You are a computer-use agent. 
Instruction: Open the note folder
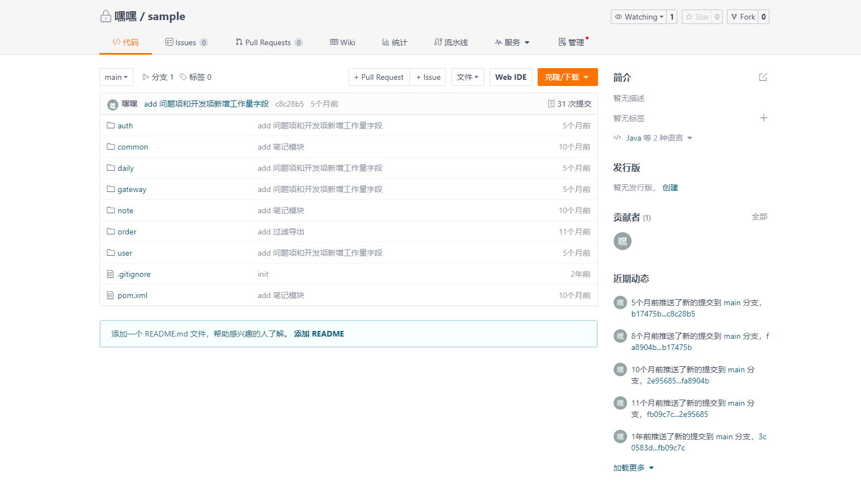tap(125, 210)
